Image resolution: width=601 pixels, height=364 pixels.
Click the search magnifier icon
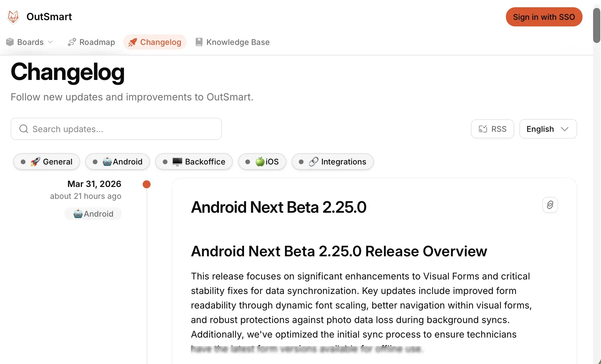click(x=23, y=129)
